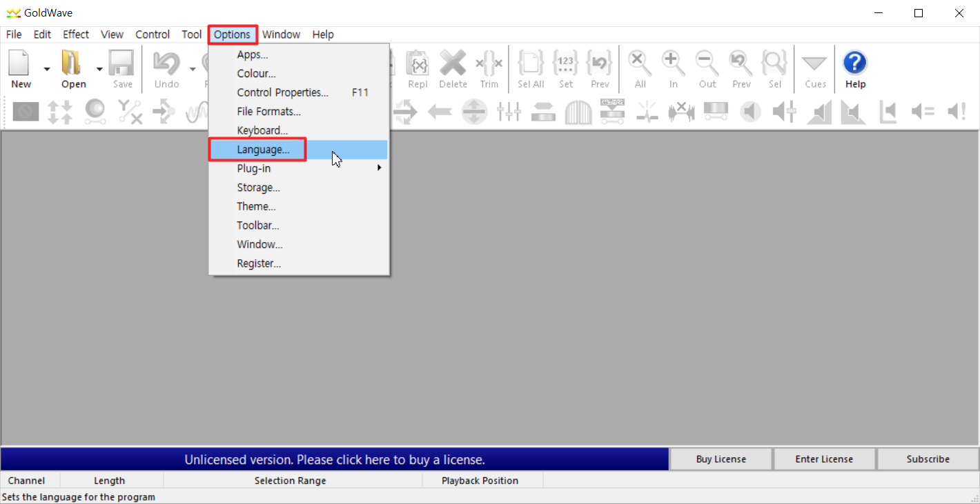Expand the Plug-in submenu
The height and width of the screenshot is (504, 980).
299,168
